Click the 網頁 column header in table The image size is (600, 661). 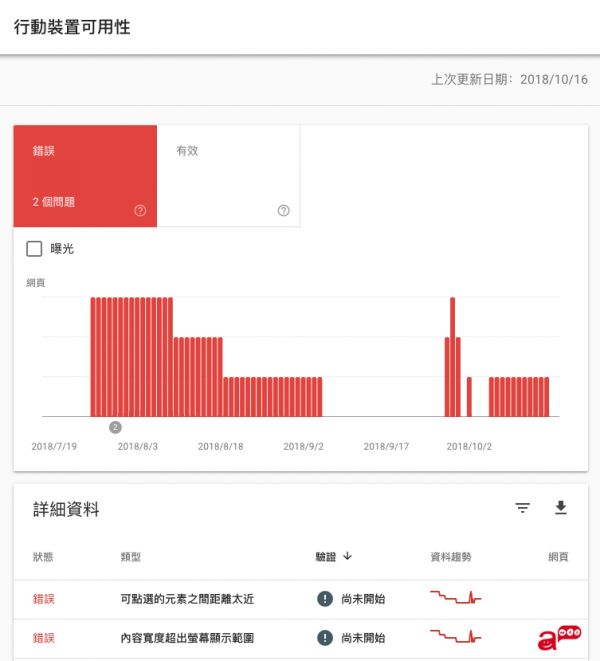tap(558, 557)
